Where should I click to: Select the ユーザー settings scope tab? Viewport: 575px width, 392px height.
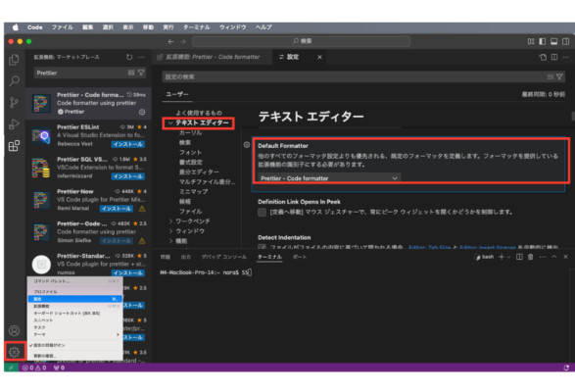tap(177, 94)
